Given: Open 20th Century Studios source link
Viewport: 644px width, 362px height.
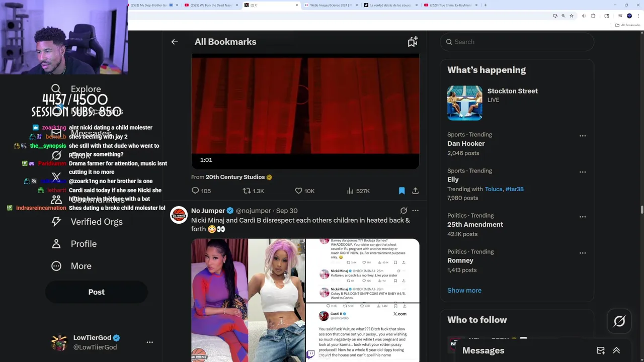Looking at the screenshot, I should pos(238,177).
